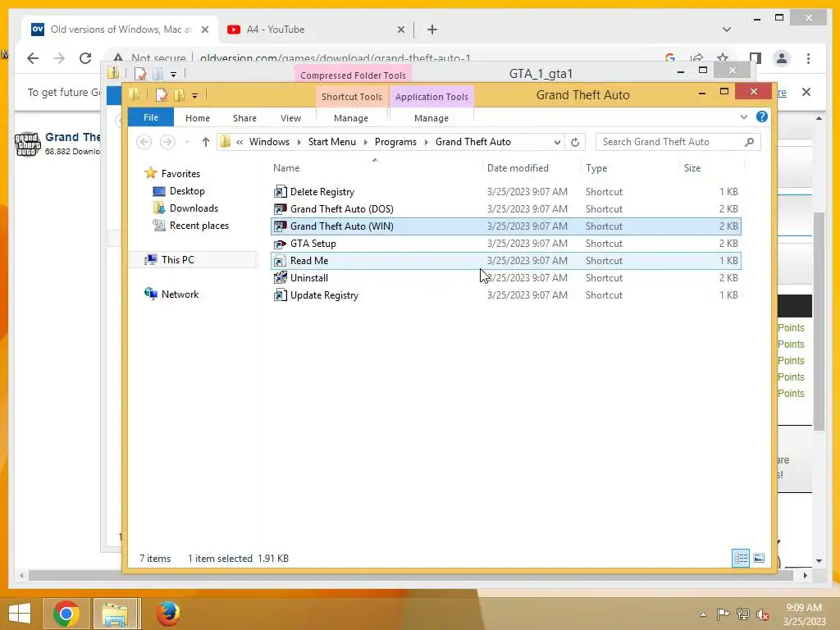Open the View ribbon tab

click(x=290, y=118)
